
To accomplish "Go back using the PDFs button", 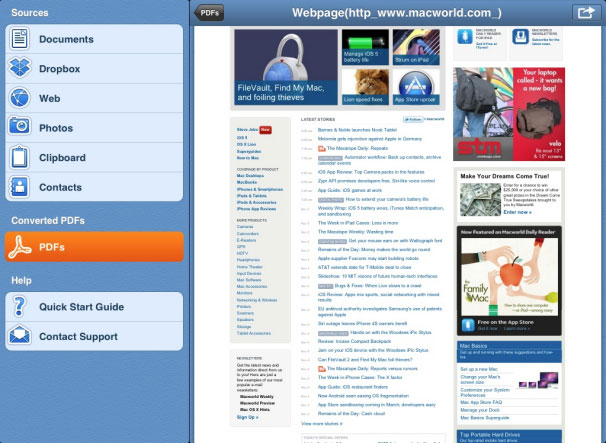I will pos(209,13).
